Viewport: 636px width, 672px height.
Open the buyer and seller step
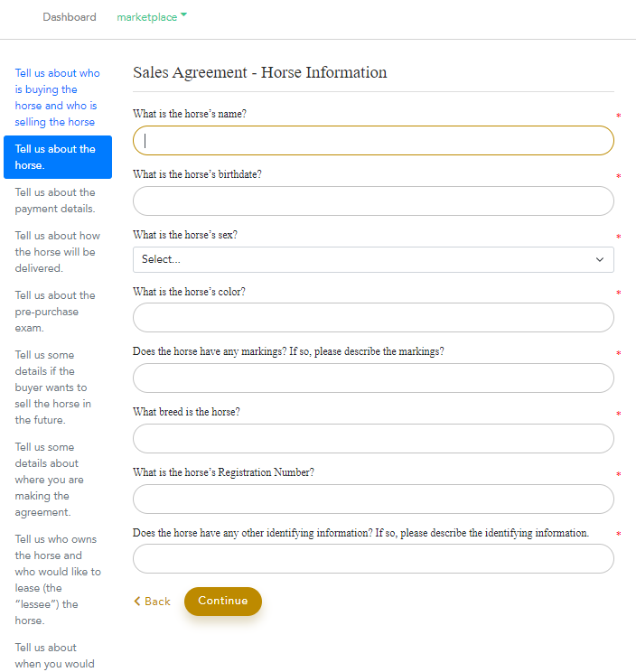[x=57, y=98]
